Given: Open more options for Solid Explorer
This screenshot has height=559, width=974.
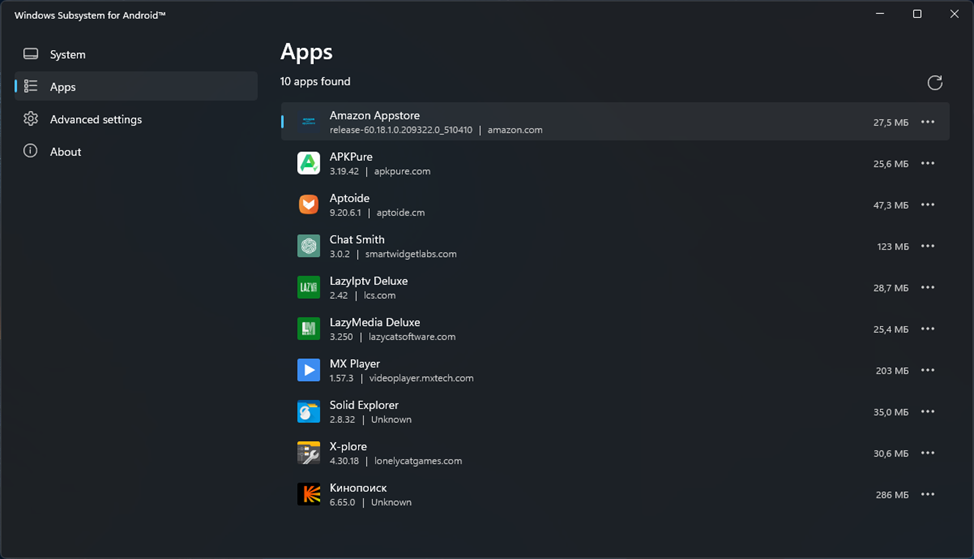Looking at the screenshot, I should 927,412.
